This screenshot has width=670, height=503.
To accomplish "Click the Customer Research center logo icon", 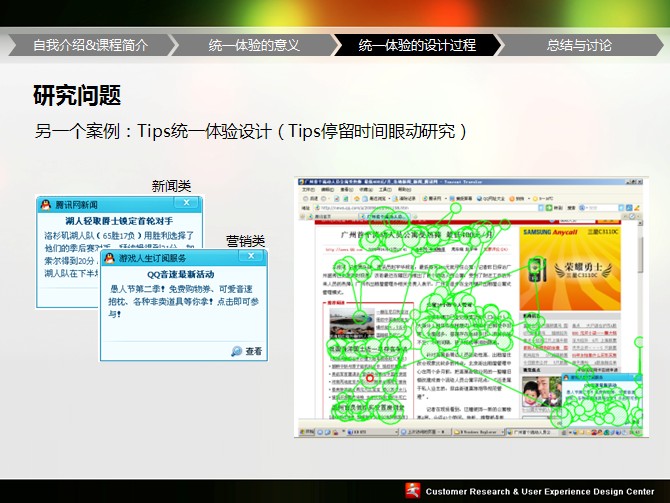I will point(412,491).
